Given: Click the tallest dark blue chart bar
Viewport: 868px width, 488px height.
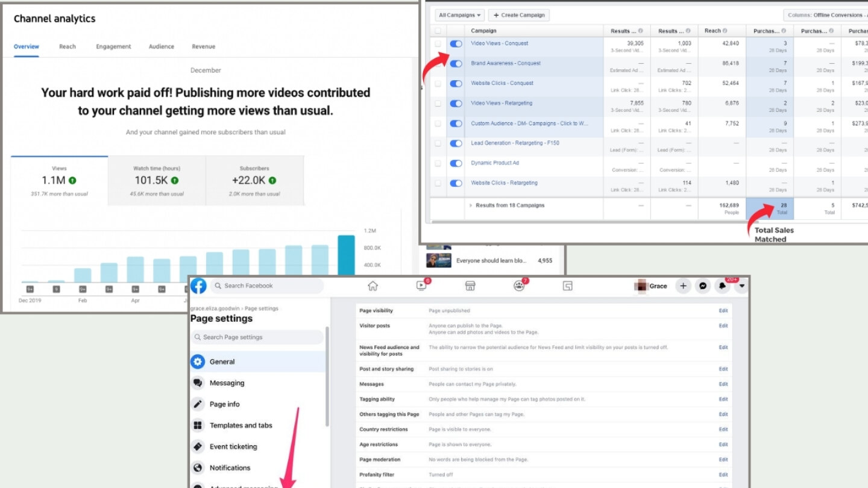Looking at the screenshot, I should (x=346, y=258).
